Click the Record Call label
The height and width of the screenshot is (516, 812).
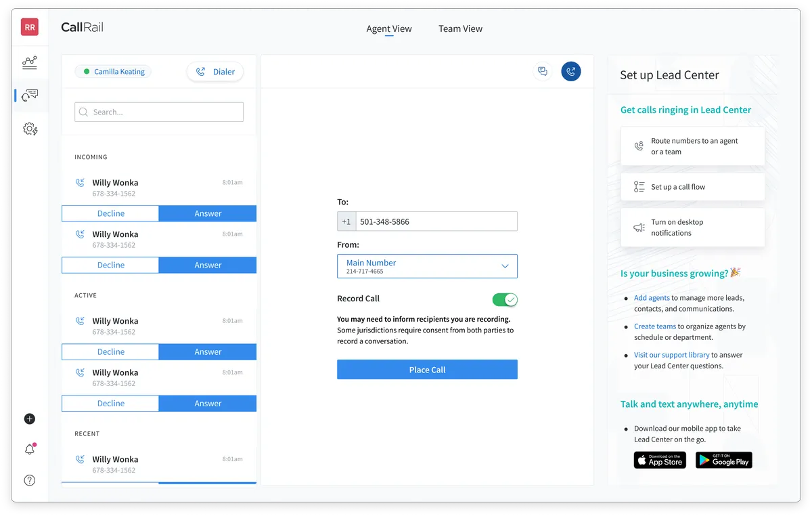point(358,299)
